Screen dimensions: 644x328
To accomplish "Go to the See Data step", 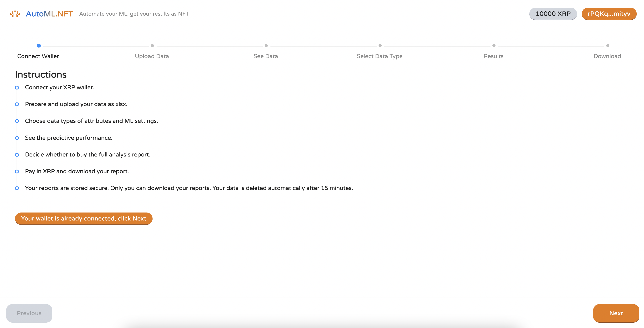I will pyautogui.click(x=265, y=56).
